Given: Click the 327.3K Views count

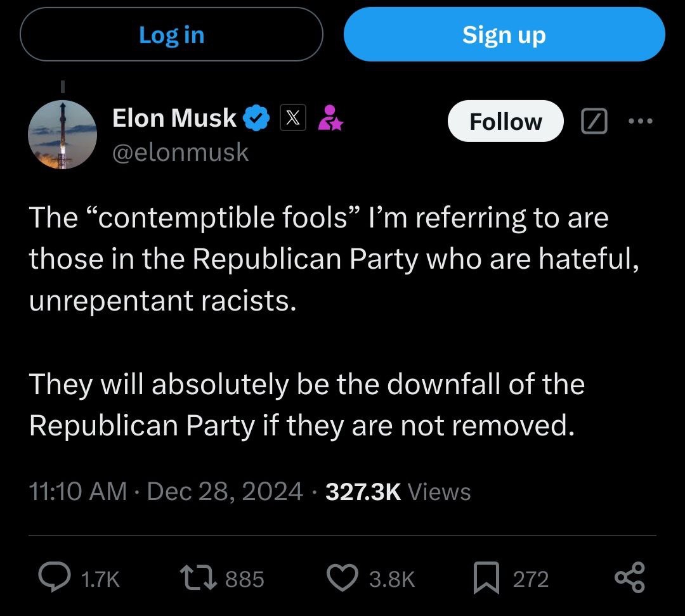Looking at the screenshot, I should click(x=398, y=492).
